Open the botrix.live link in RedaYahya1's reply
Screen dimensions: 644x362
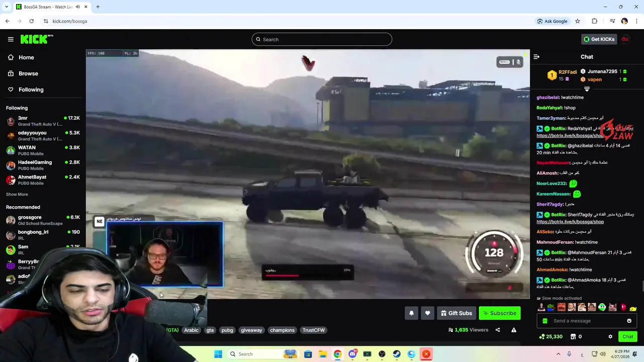click(570, 135)
